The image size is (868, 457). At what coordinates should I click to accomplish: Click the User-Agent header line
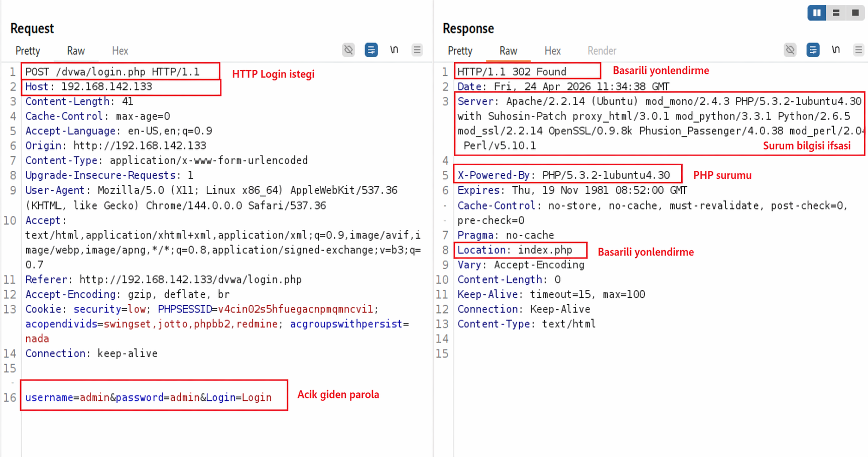pos(211,198)
